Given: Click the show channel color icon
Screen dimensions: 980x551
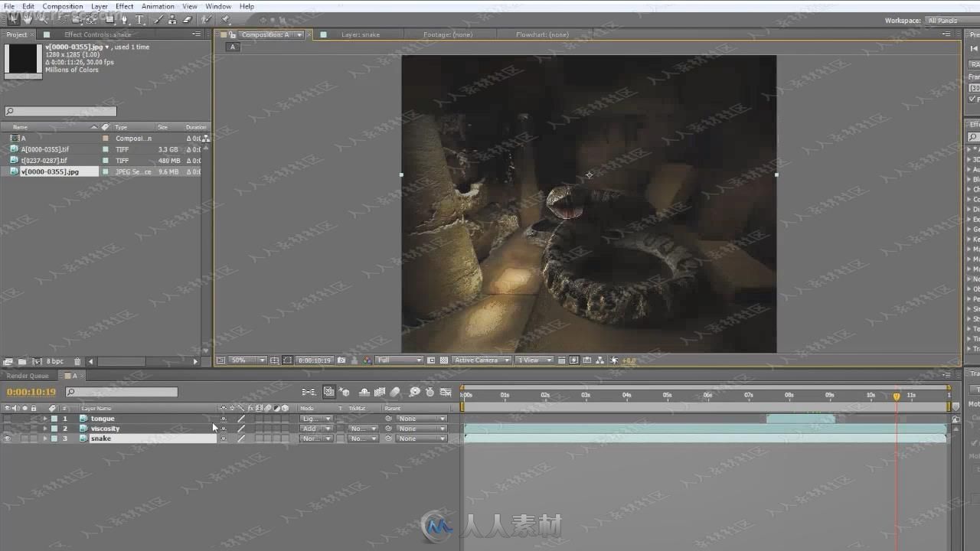Looking at the screenshot, I should pos(367,360).
